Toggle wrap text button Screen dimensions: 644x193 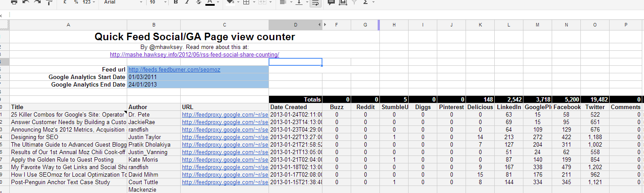(x=315, y=3)
